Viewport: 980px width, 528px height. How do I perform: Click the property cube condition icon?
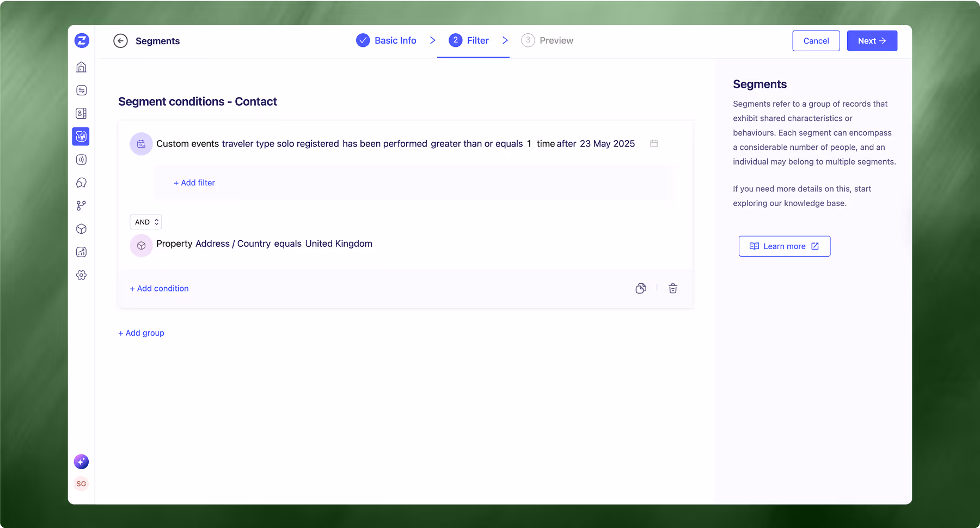pos(141,246)
